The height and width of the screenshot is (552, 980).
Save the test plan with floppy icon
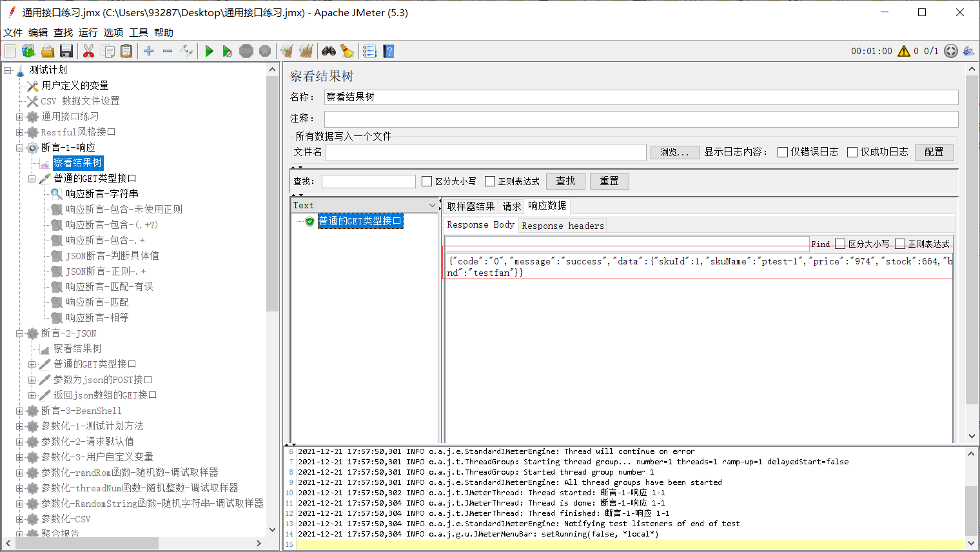coord(66,51)
